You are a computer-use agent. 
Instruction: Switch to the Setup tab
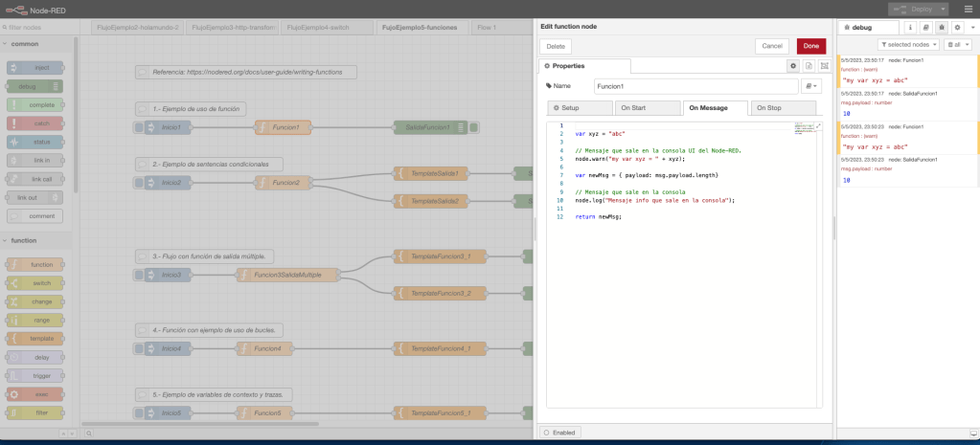pos(579,108)
